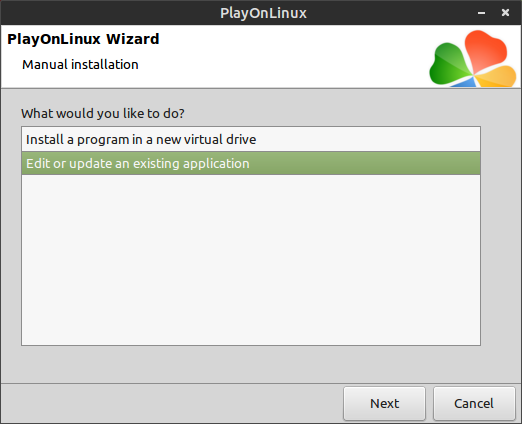Click the red leaf of the logo

[x=485, y=50]
